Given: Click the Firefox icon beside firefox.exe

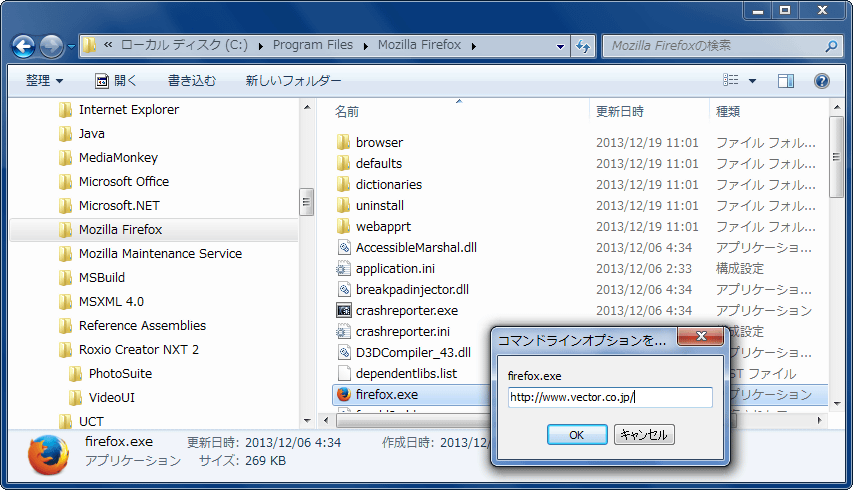Looking at the screenshot, I should (x=343, y=394).
